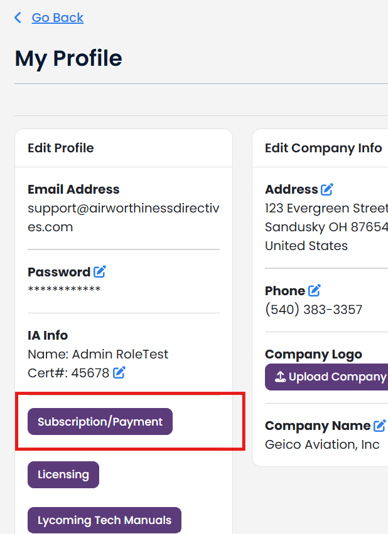Follow the Go Back link
This screenshot has height=534, width=388.
tap(58, 18)
